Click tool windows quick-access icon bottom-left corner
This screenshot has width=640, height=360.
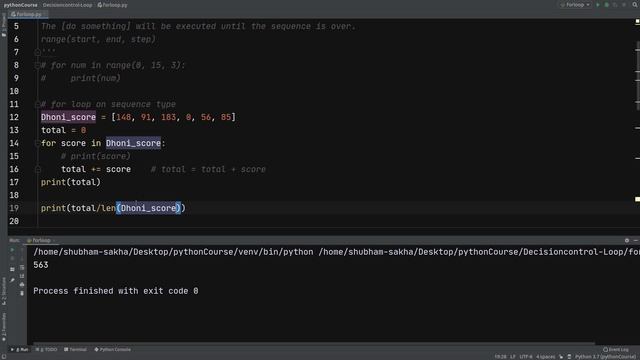(4, 356)
